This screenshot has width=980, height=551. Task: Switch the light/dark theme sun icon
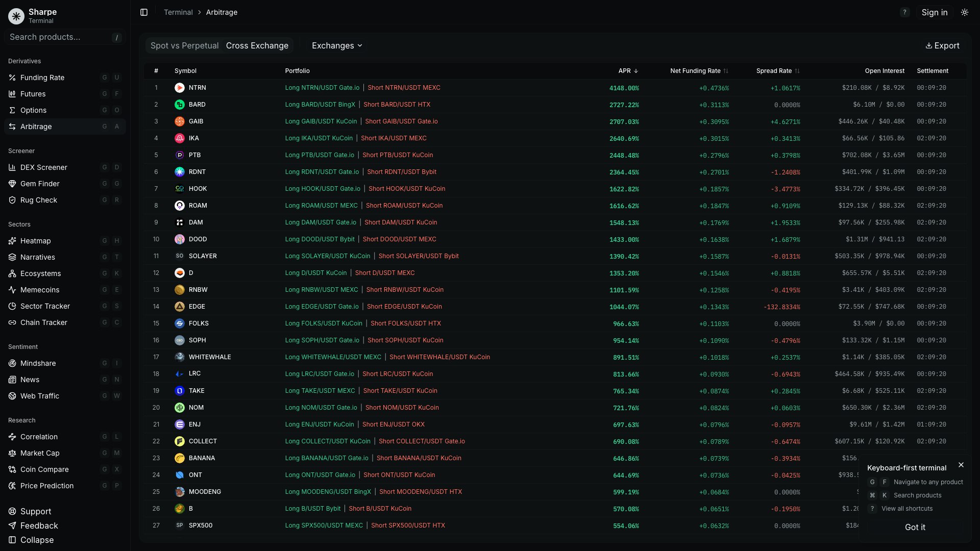tap(964, 12)
